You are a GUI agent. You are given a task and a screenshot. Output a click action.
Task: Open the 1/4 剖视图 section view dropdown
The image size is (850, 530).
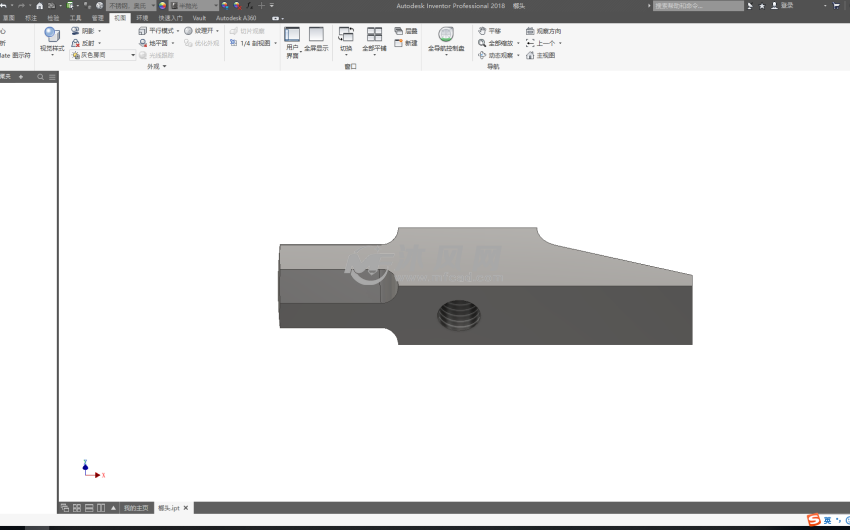[276, 43]
